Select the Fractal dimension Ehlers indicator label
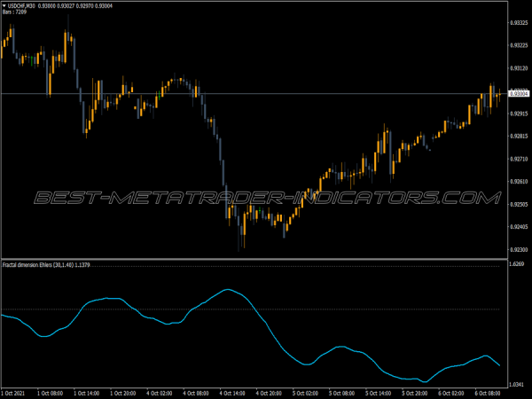Screen dimensions: 532x399 [46, 264]
